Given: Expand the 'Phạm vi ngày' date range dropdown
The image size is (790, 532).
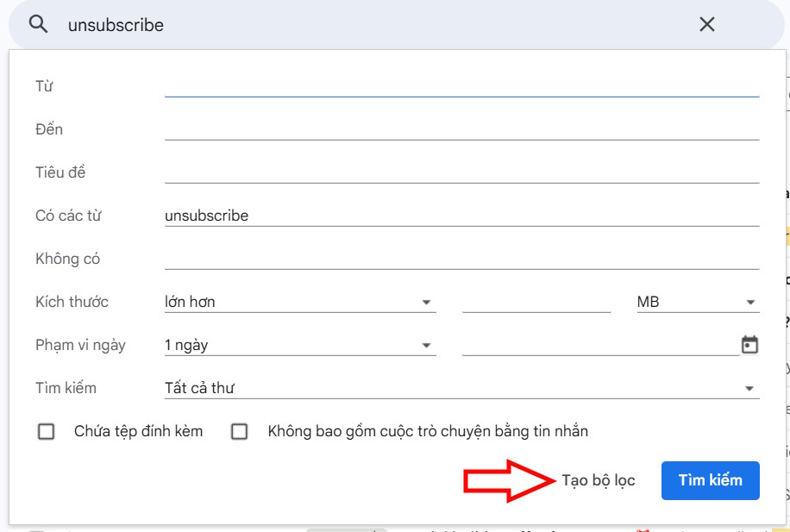Looking at the screenshot, I should (x=425, y=344).
